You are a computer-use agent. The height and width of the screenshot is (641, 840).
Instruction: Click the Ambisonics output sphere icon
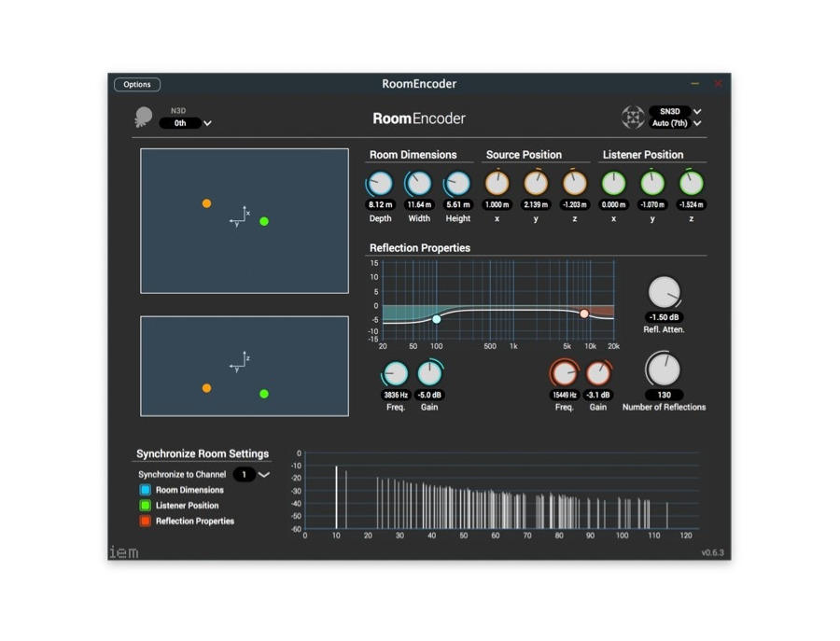pos(633,117)
